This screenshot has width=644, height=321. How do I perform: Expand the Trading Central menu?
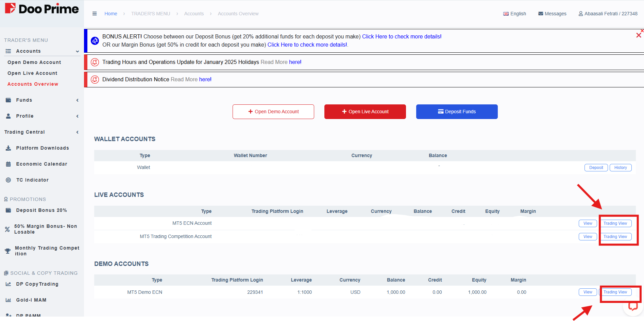tap(77, 132)
